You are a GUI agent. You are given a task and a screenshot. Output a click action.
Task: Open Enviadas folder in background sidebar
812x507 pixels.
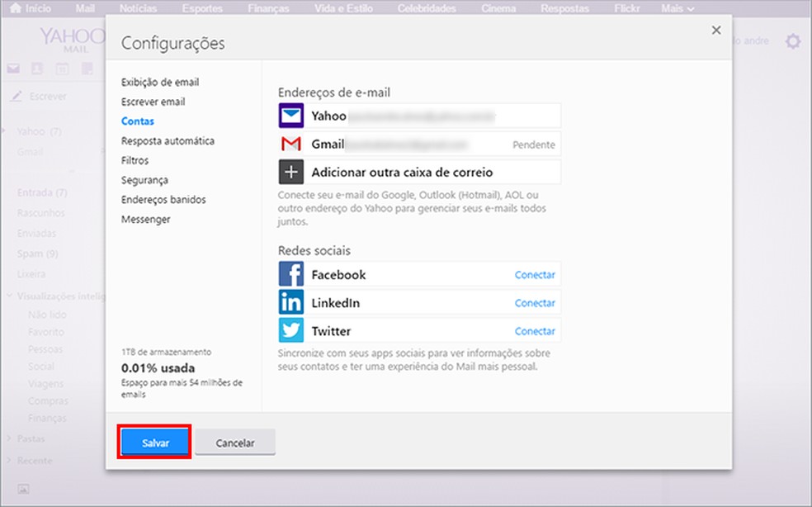coord(36,234)
